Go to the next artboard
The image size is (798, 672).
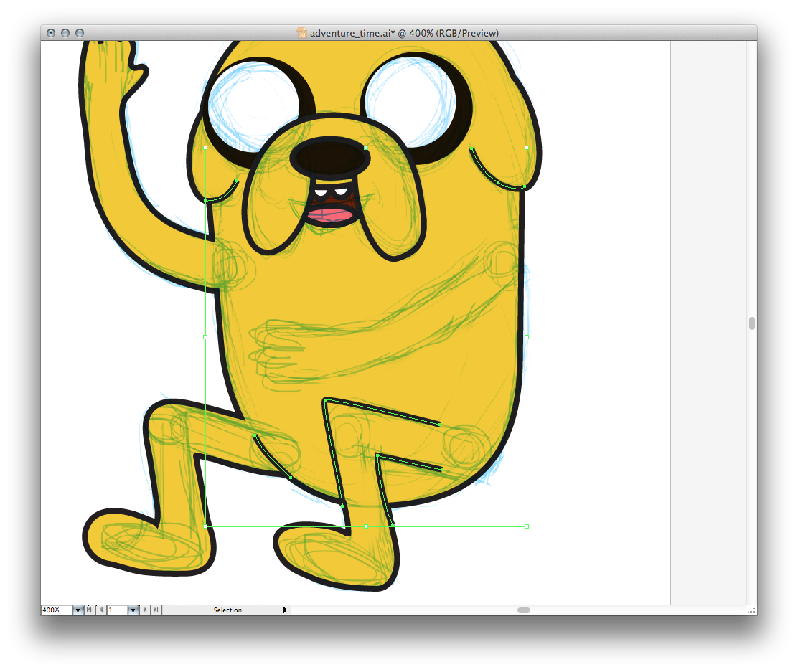point(146,610)
